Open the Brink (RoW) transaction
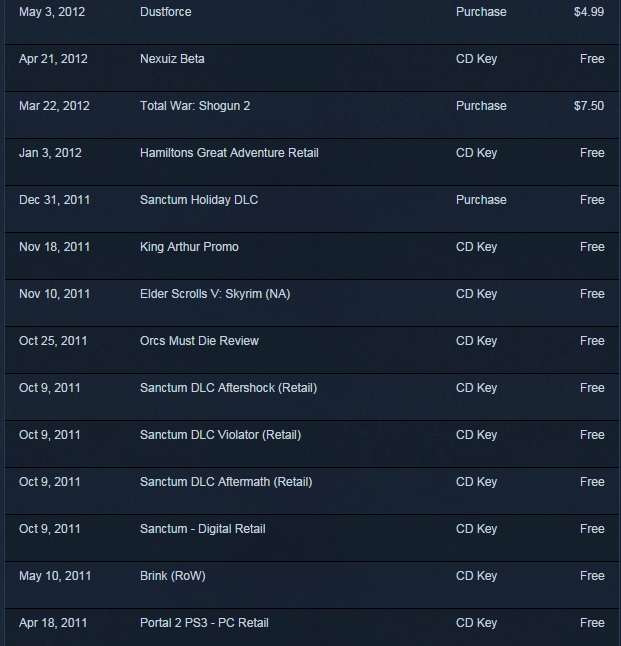Viewport: 621px width, 646px height. point(312,585)
